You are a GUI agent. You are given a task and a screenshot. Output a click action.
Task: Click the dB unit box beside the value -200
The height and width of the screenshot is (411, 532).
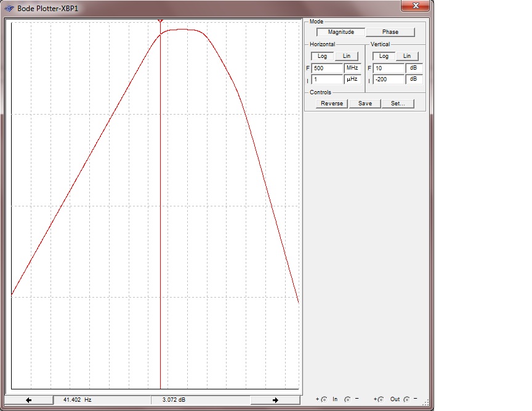pos(414,79)
